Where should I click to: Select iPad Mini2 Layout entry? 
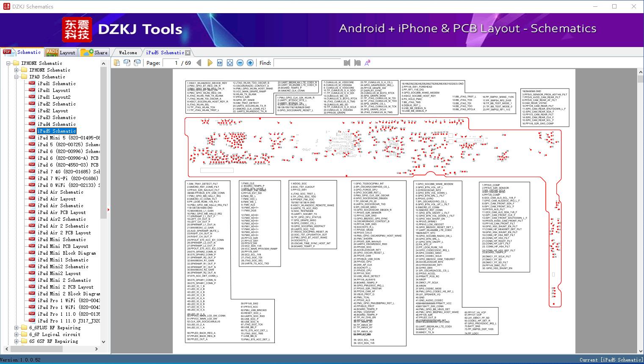59,273
